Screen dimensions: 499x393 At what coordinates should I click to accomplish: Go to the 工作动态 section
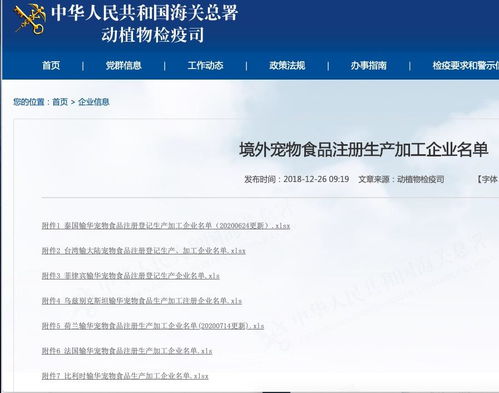pyautogui.click(x=205, y=65)
